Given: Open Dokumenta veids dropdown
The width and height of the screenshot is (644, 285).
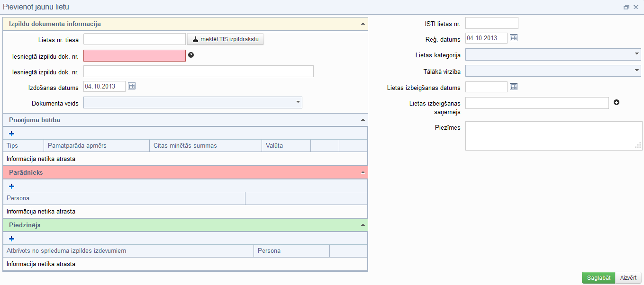Looking at the screenshot, I should pos(193,103).
